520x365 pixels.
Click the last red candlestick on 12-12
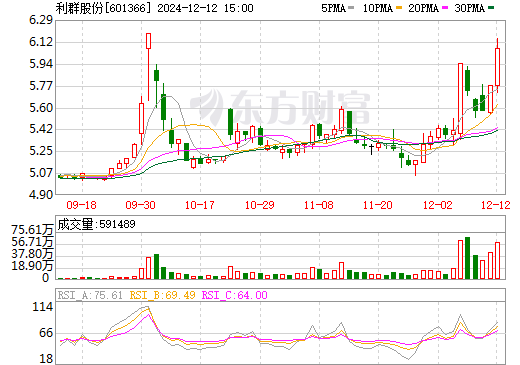(x=498, y=65)
